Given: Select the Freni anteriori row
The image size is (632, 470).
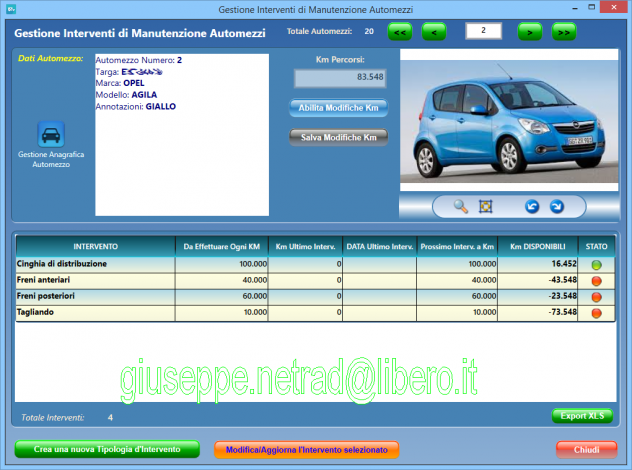Looking at the screenshot, I should click(315, 281).
